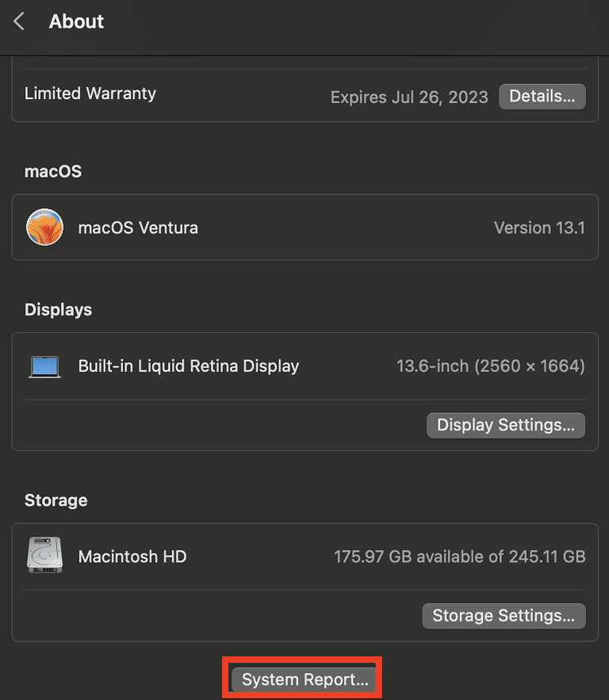Click the Macintosh HD label
Screen dimensions: 609x700
(x=132, y=557)
